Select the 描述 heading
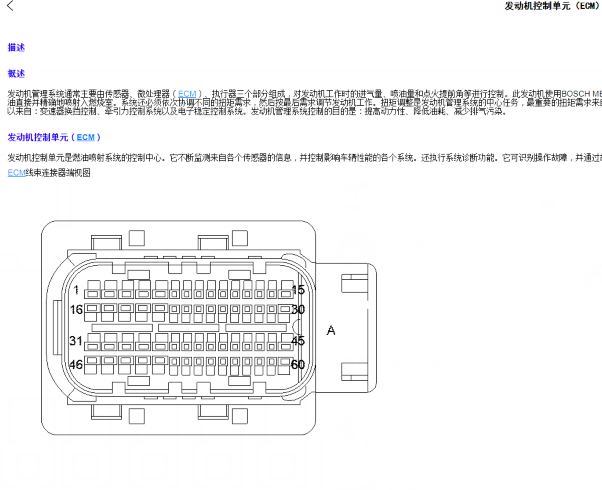The width and height of the screenshot is (602, 490). [16, 47]
